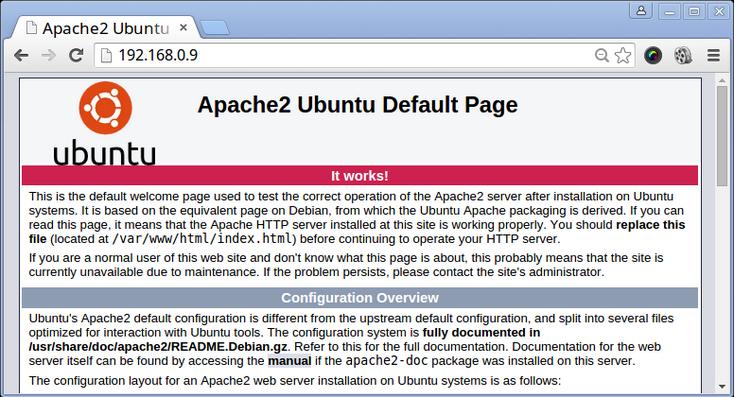The width and height of the screenshot is (735, 397).
Task: Click the page icon in address bar
Action: pyautogui.click(x=106, y=55)
